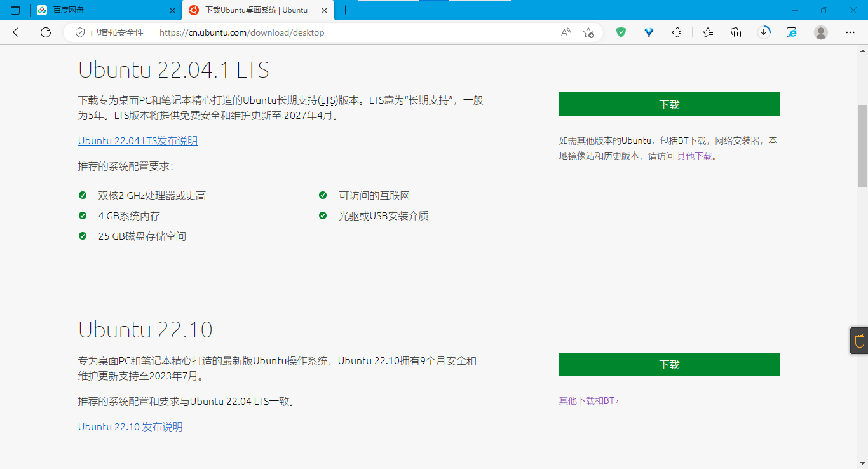The image size is (868, 469).
Task: Open the Downloads icon
Action: (764, 32)
